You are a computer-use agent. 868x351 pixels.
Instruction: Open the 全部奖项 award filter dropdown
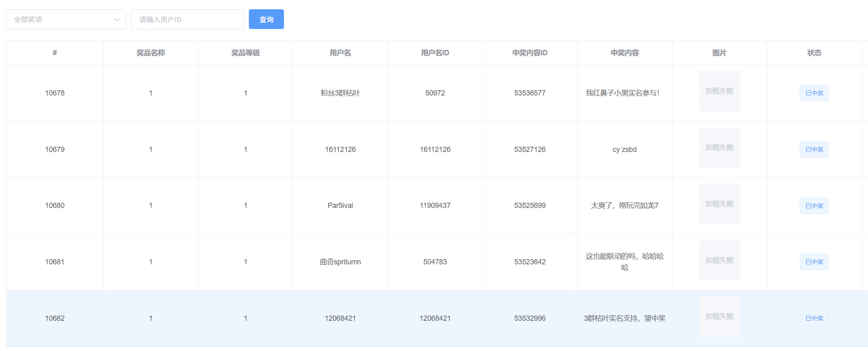(66, 19)
